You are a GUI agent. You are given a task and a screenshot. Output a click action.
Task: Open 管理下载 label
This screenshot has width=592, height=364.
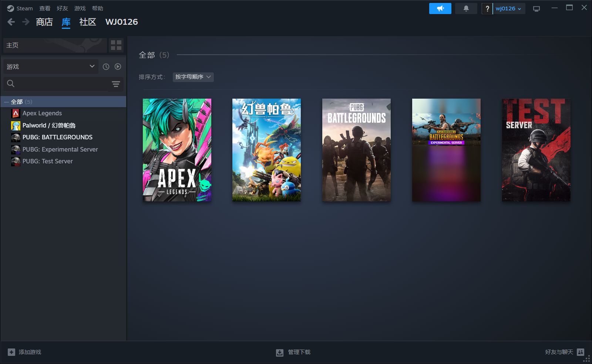pos(299,352)
